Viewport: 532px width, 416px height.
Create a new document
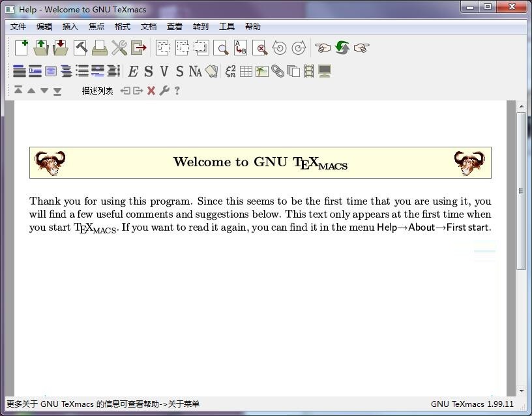click(x=21, y=47)
